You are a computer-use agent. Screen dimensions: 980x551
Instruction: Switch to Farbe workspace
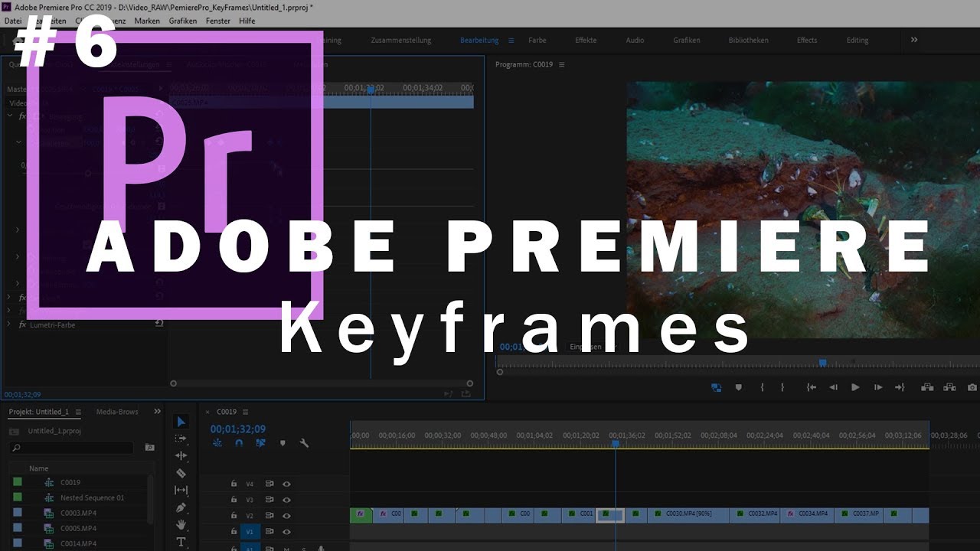coord(537,41)
